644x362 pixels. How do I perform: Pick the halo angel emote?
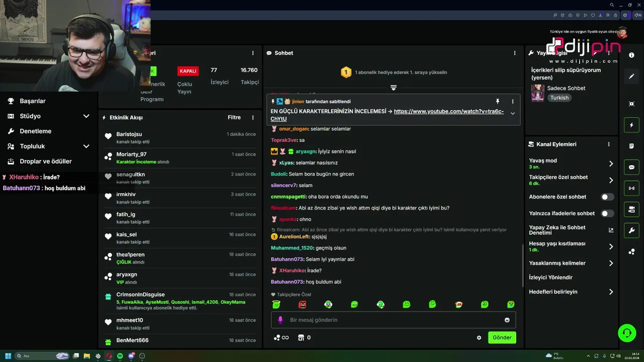pyautogui.click(x=276, y=304)
